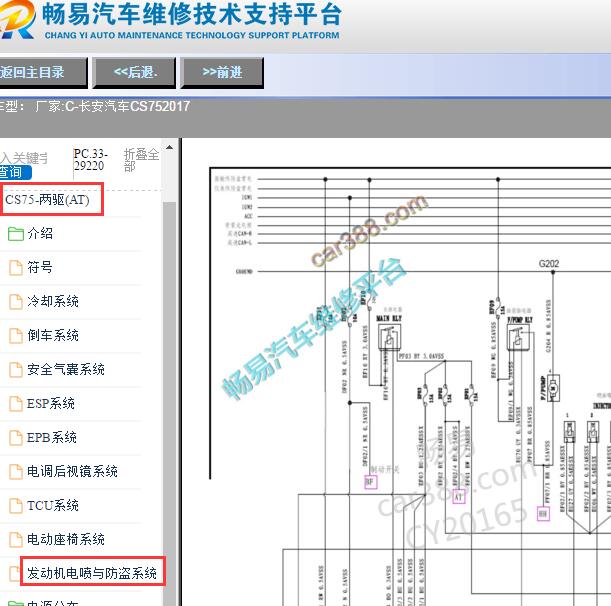Viewport: 611px width, 606px height.
Task: Select the CS75-两驱(AT) tree heading
Action: pos(47,200)
